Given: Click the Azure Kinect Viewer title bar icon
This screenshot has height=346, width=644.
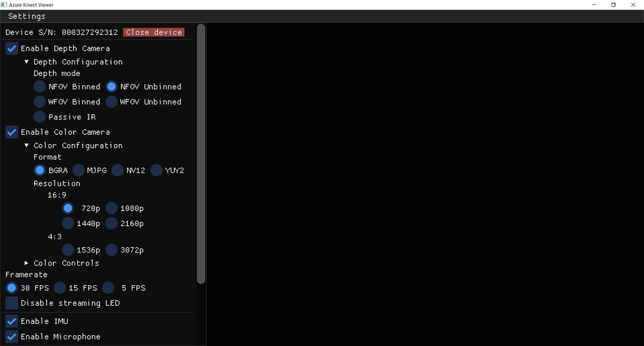Looking at the screenshot, I should click(4, 5).
